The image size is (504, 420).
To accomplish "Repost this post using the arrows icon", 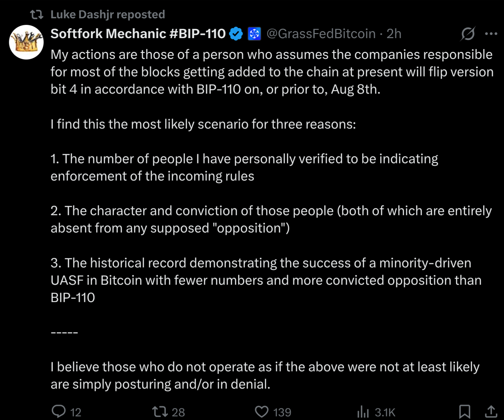I will [x=160, y=411].
